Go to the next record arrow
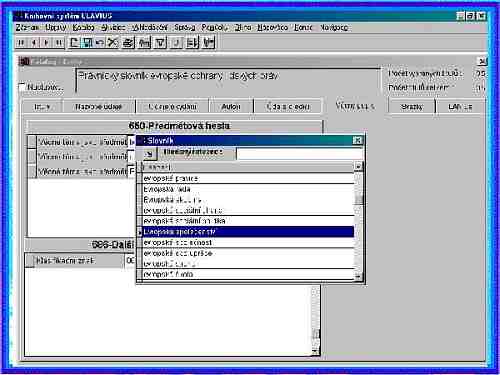This screenshot has height=375, width=500. [46, 43]
